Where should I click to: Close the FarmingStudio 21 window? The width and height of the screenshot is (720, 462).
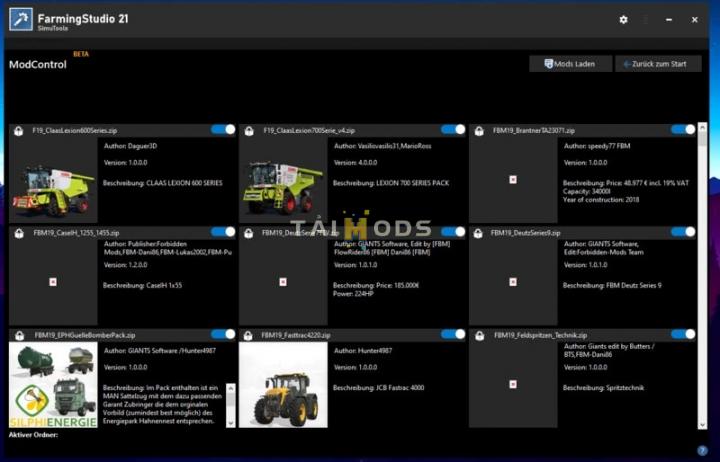[x=694, y=20]
